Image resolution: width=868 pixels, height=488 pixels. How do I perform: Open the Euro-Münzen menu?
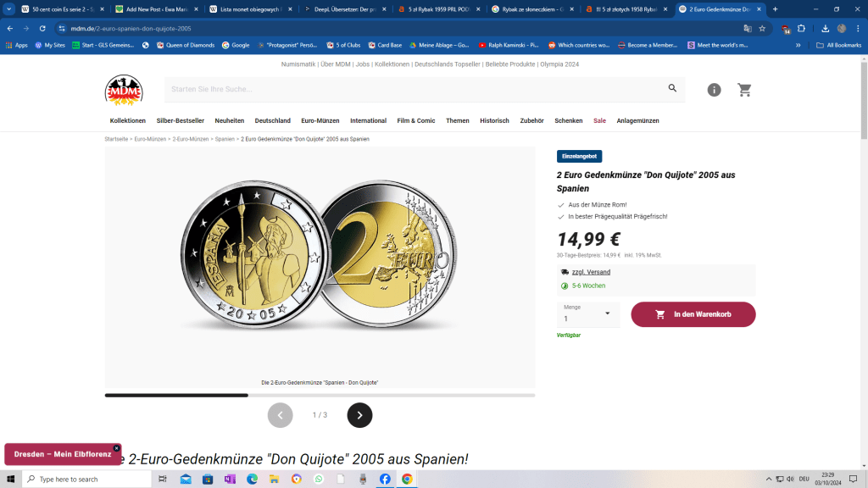[x=320, y=120]
